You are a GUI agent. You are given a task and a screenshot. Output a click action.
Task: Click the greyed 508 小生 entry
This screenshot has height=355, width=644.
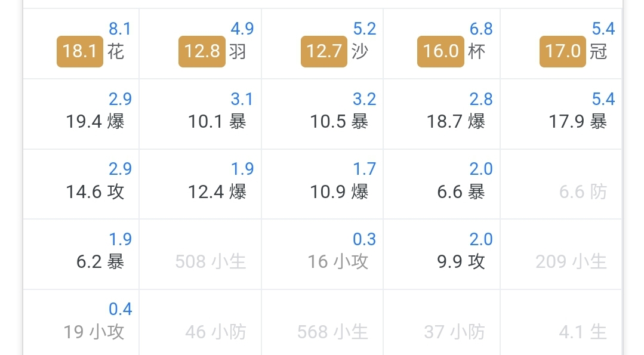210,261
